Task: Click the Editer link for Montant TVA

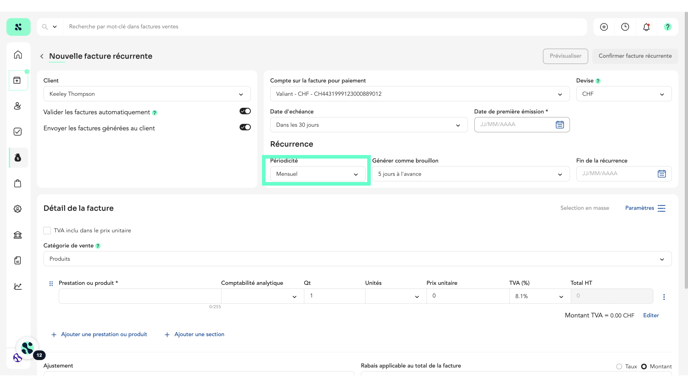Action: pos(651,315)
